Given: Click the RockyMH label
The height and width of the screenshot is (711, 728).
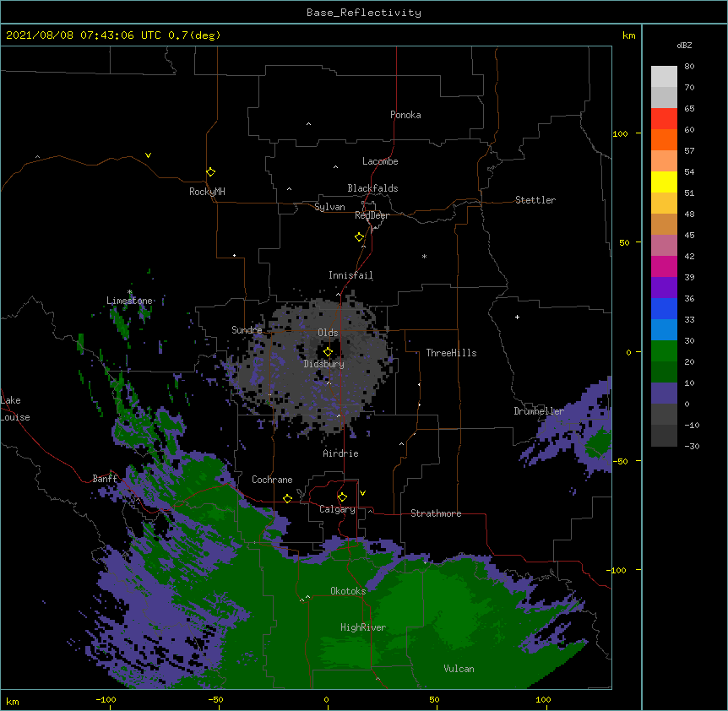Looking at the screenshot, I should coord(207,192).
